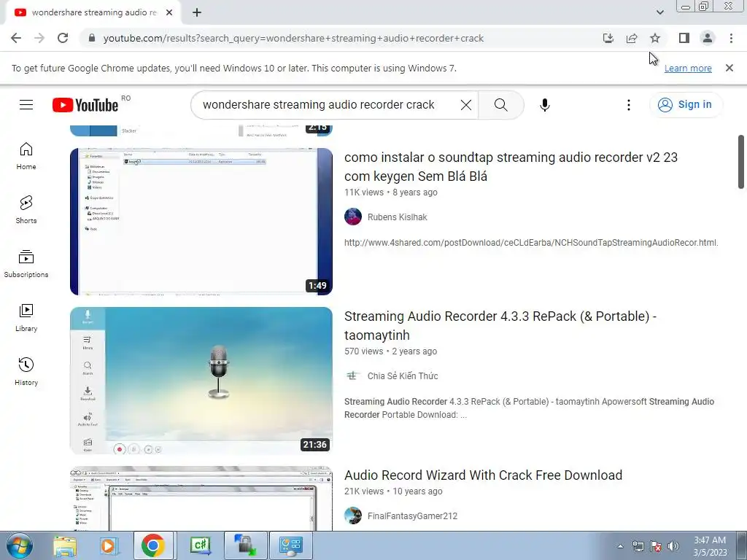Close the wondershare YouTube tab
747x560 pixels.
click(x=169, y=13)
